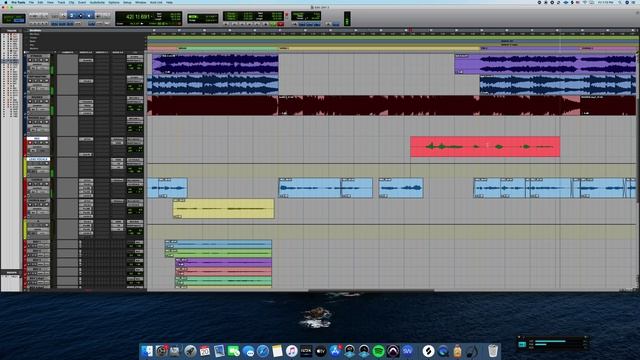Select the first purple waveform clip
The height and width of the screenshot is (360, 640).
(x=216, y=64)
